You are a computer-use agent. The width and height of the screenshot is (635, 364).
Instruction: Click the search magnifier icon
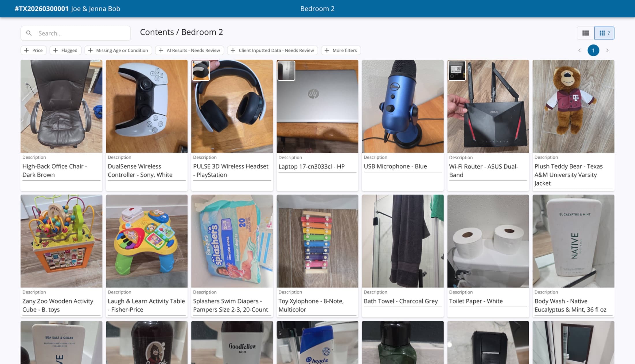(29, 33)
